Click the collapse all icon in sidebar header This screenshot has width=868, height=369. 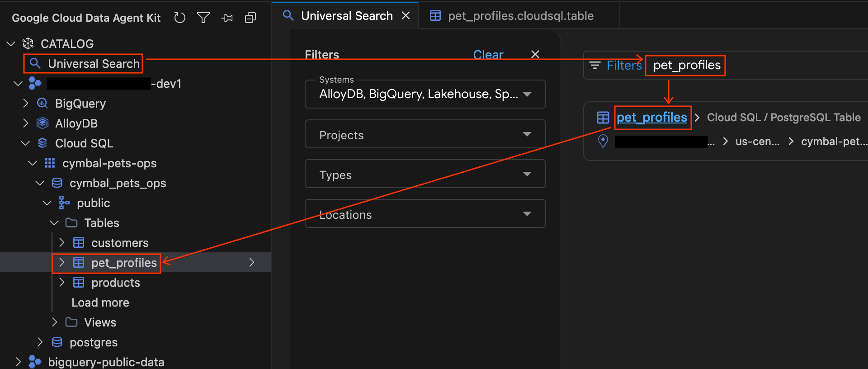coord(250,18)
